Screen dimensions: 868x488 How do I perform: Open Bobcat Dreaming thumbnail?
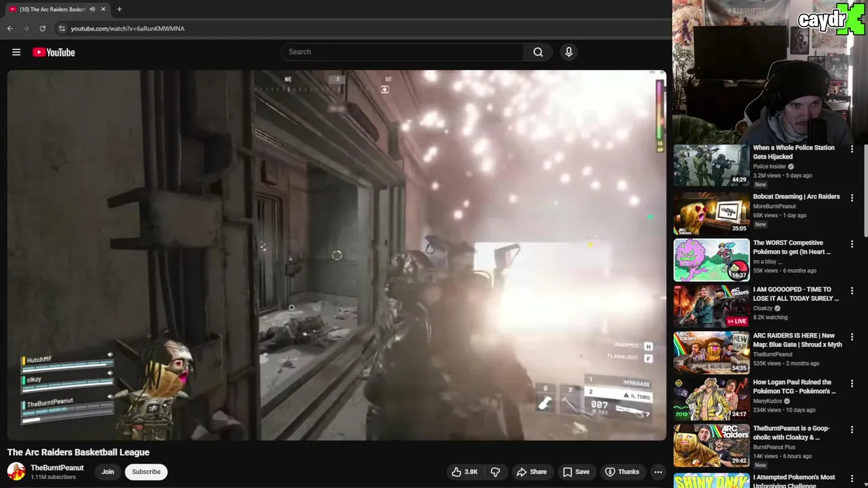click(x=711, y=213)
